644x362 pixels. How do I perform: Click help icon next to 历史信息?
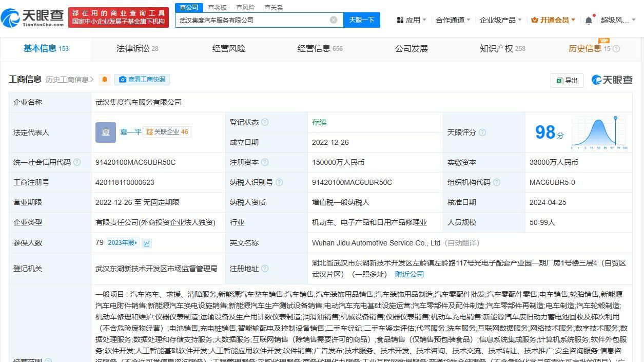[x=616, y=49]
